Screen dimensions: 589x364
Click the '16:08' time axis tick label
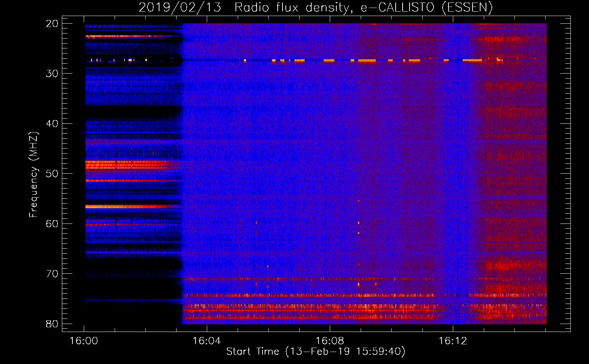pos(330,341)
